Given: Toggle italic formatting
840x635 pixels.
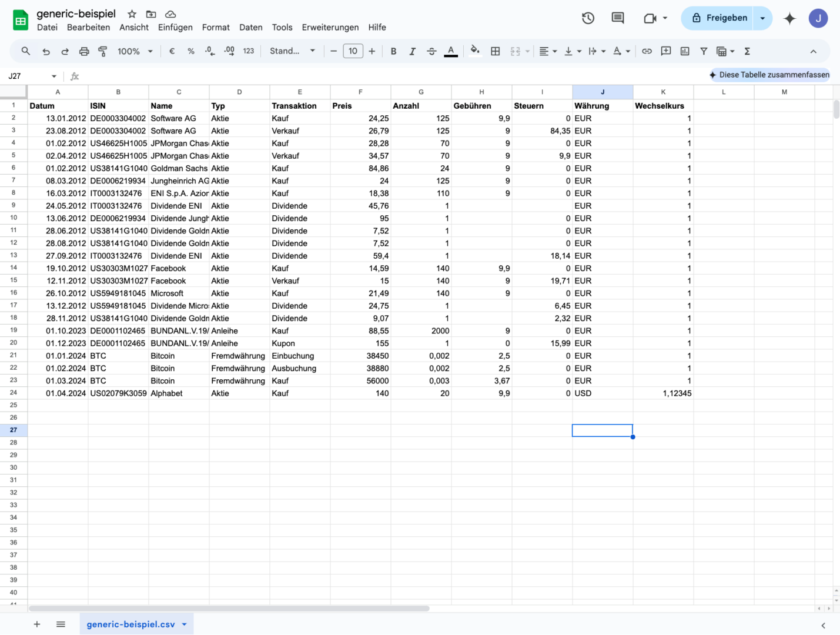Looking at the screenshot, I should [x=412, y=51].
